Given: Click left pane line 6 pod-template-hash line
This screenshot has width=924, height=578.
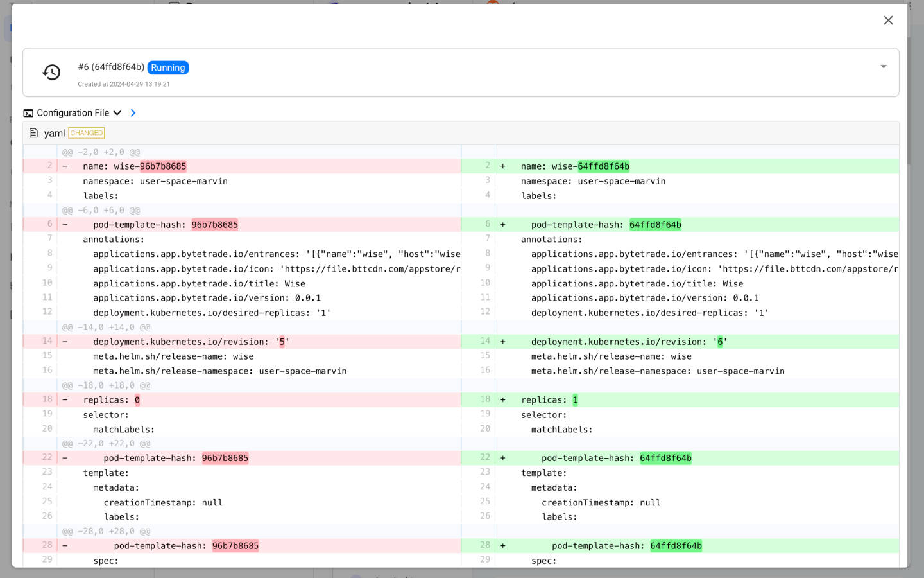Looking at the screenshot, I should tap(242, 225).
